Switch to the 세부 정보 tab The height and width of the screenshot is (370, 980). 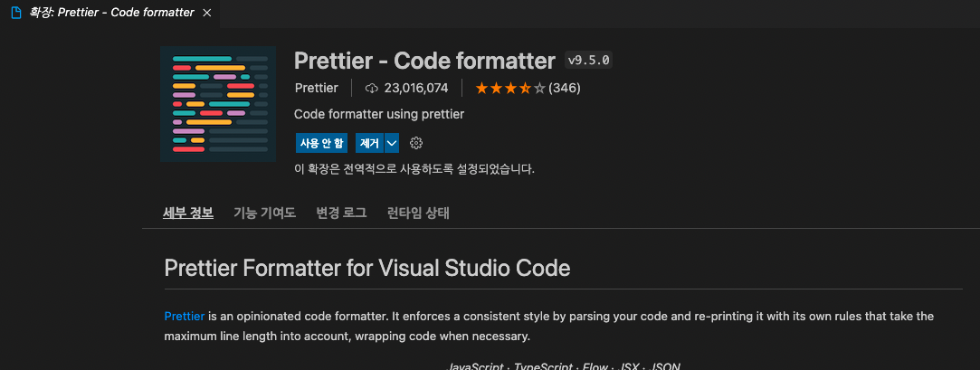point(188,213)
